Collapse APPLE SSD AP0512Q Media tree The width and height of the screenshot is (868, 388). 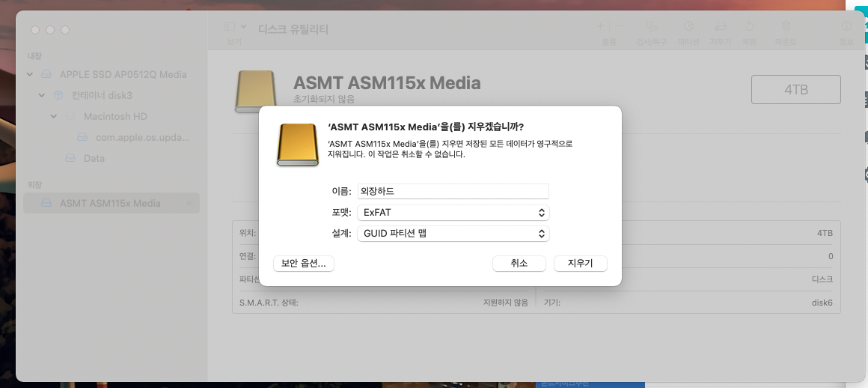[x=30, y=74]
